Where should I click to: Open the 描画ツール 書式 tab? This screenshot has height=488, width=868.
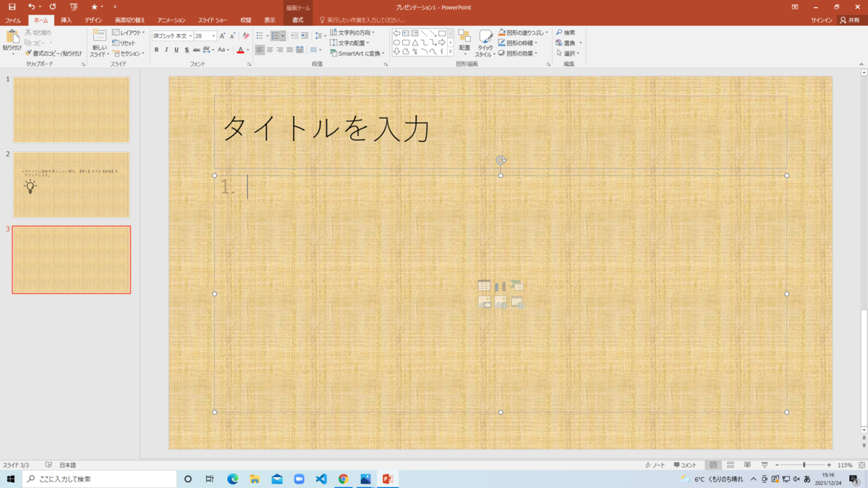click(x=297, y=20)
